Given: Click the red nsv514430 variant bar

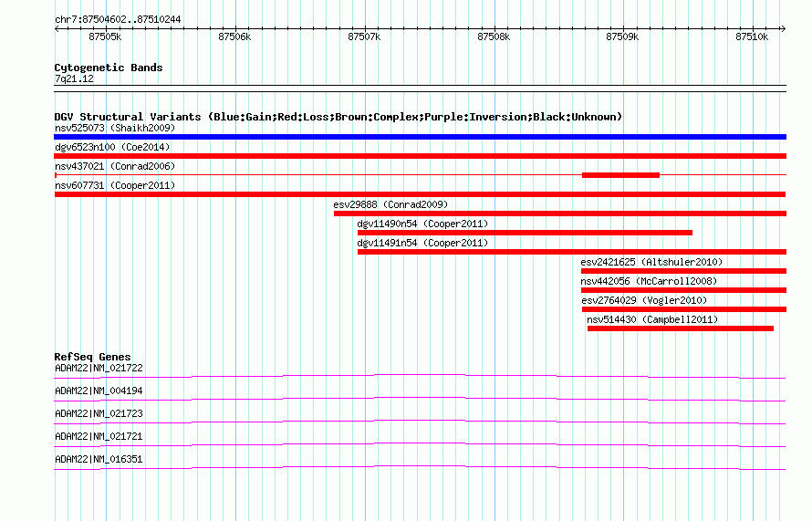Looking at the screenshot, I should pyautogui.click(x=681, y=328).
